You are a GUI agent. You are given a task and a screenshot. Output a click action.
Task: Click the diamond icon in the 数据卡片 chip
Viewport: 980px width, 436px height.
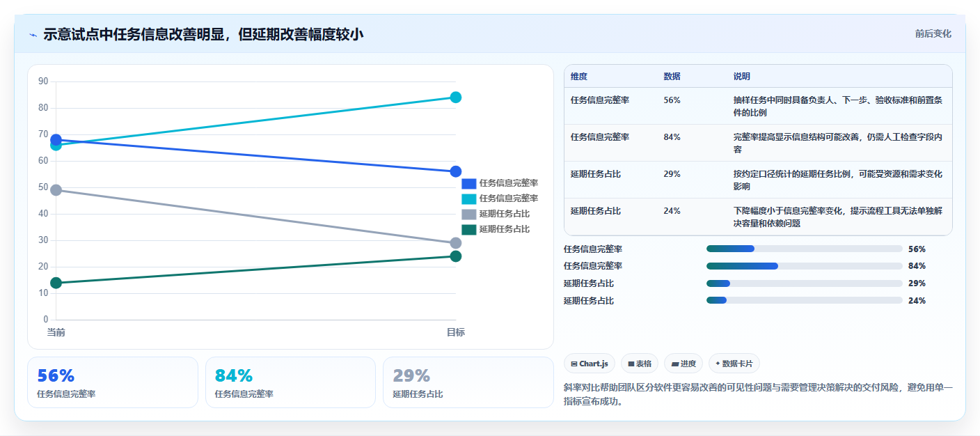coord(718,364)
